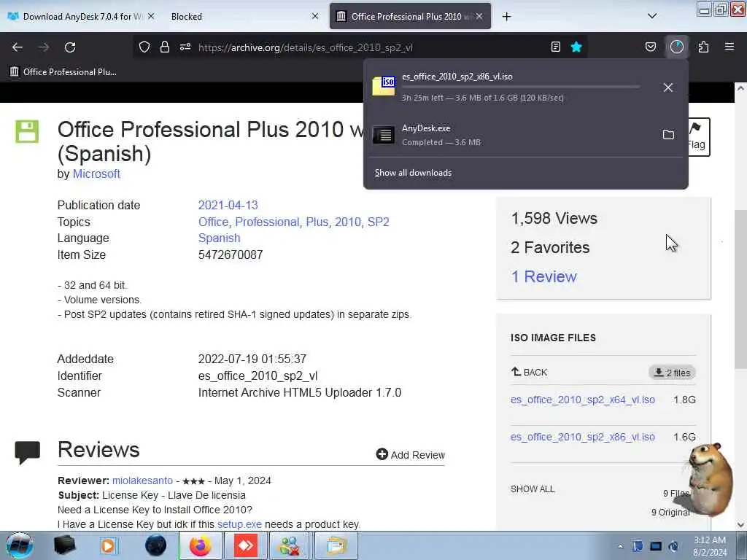Click the green software floppy icon
This screenshot has width=747, height=560.
(27, 131)
